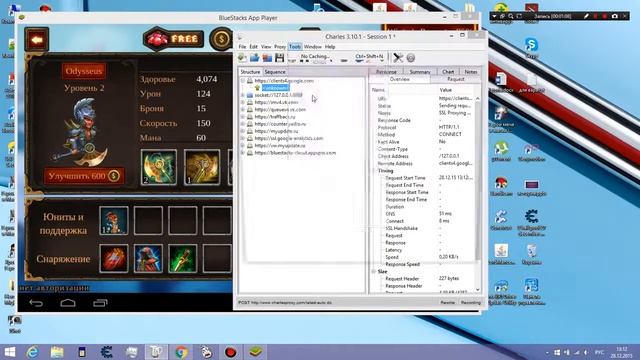Click the Charles proxy jug taskbar icon
Viewport: 640px width, 360px height.
coord(156,352)
